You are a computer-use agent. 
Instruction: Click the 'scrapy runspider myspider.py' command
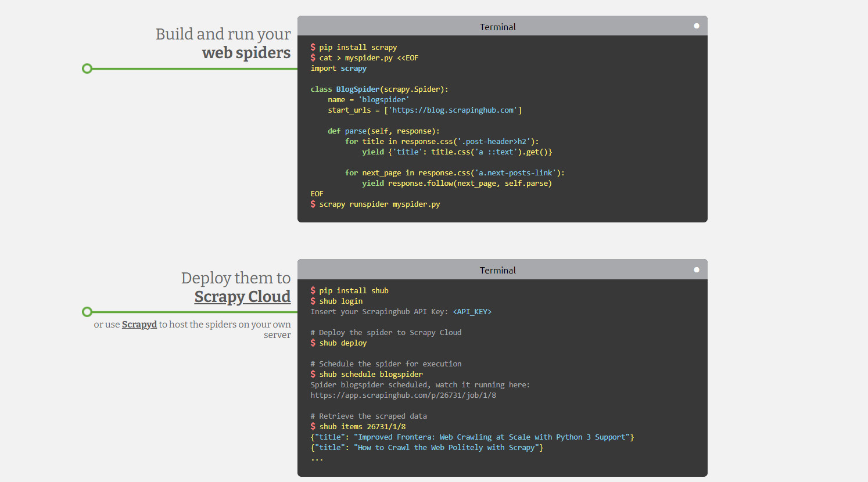click(379, 204)
